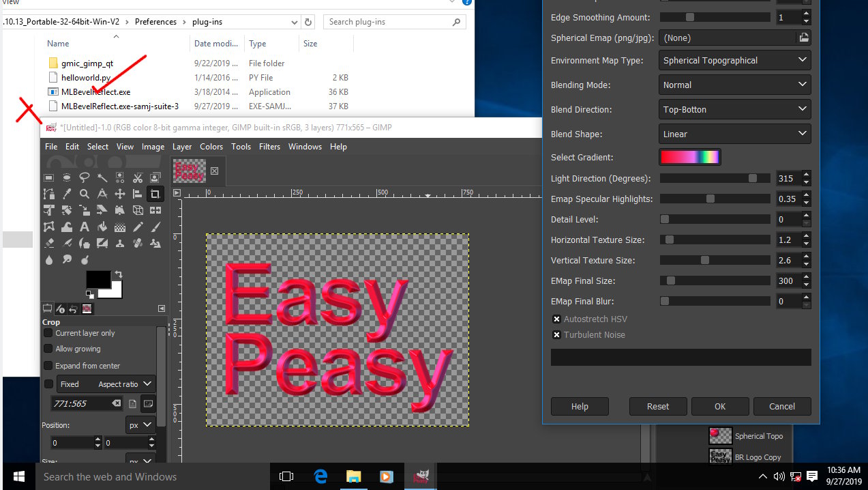The image size is (868, 490).
Task: Uncheck Turbulent Noise option
Action: [556, 335]
